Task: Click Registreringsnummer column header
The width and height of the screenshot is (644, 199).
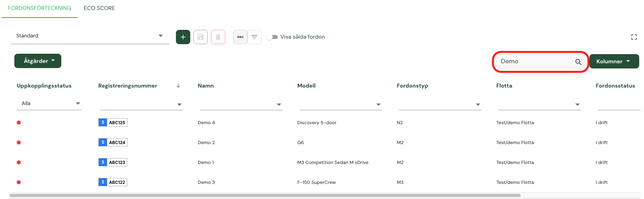Action: tap(128, 86)
